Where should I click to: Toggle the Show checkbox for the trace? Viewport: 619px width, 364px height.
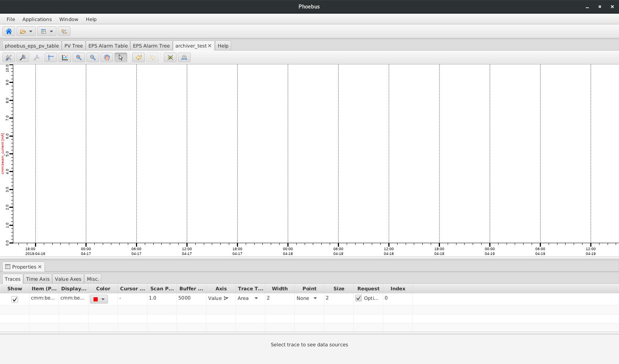14,300
